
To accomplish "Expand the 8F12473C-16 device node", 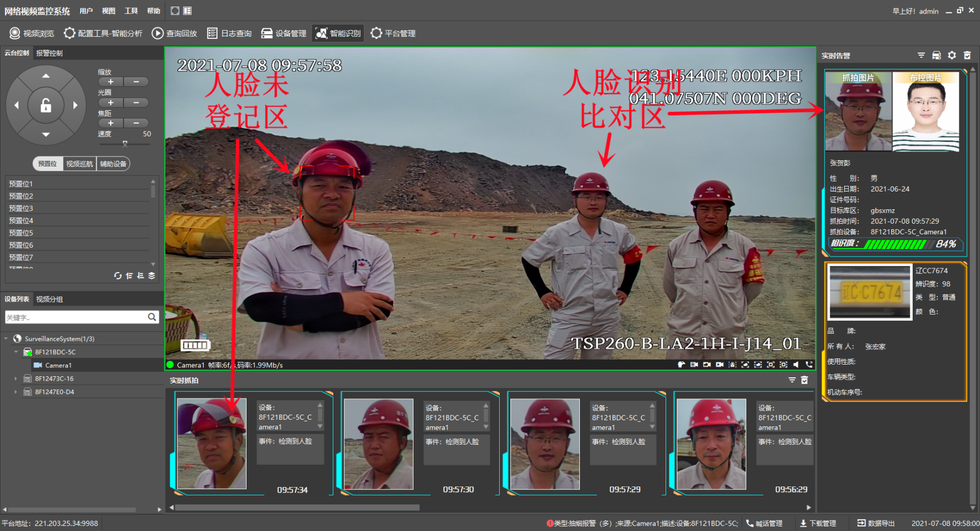I will point(16,378).
